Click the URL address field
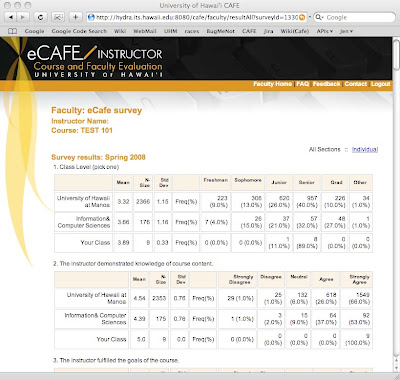Viewport: 400px width, 380px height. (197, 17)
